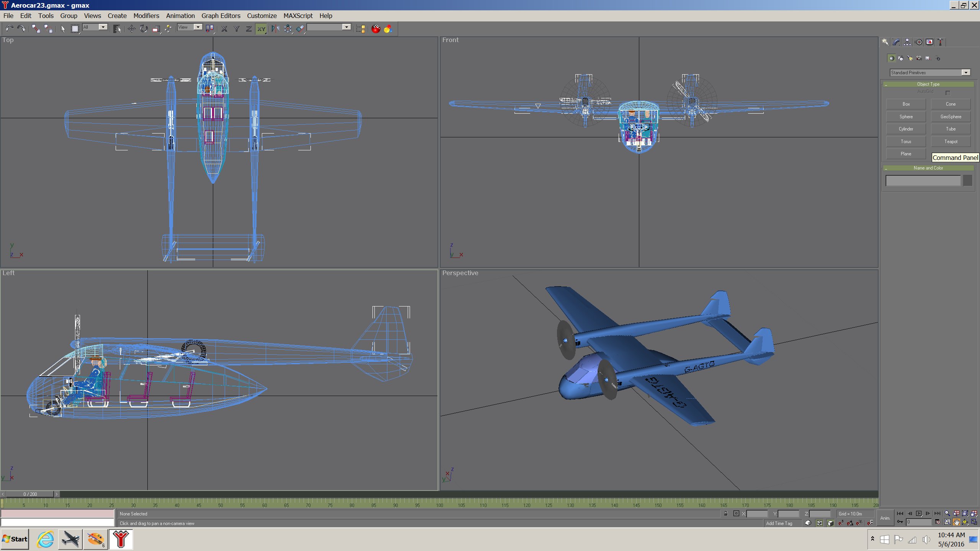
Task: Open the Modifiers menu
Action: tap(146, 16)
